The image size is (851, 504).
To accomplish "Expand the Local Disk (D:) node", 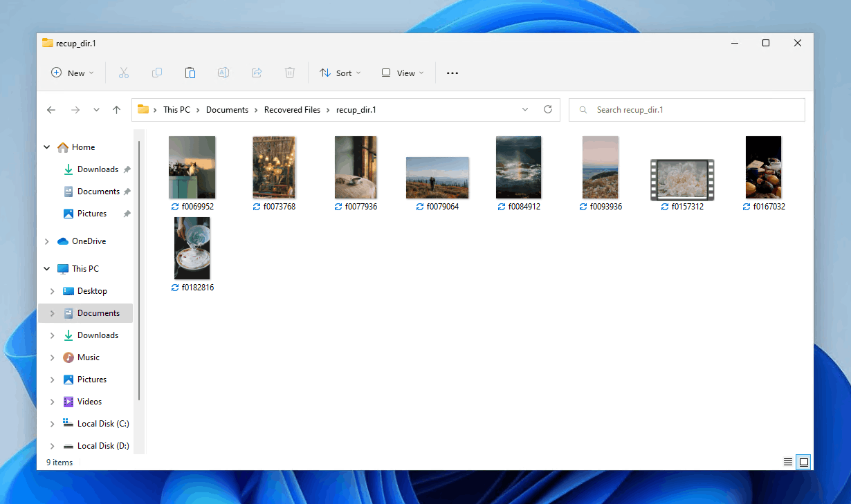I will pyautogui.click(x=53, y=446).
